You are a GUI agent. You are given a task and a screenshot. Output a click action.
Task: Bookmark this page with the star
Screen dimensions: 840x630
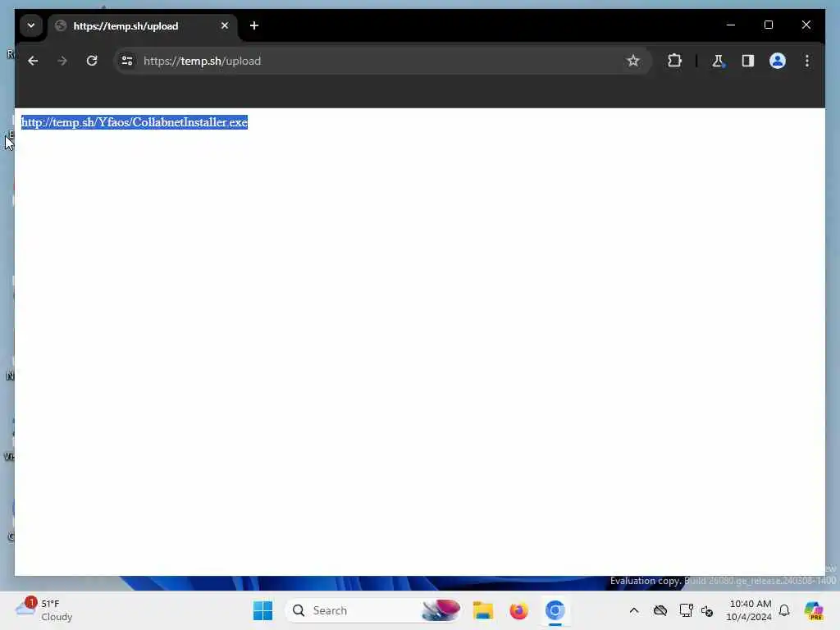pyautogui.click(x=633, y=61)
